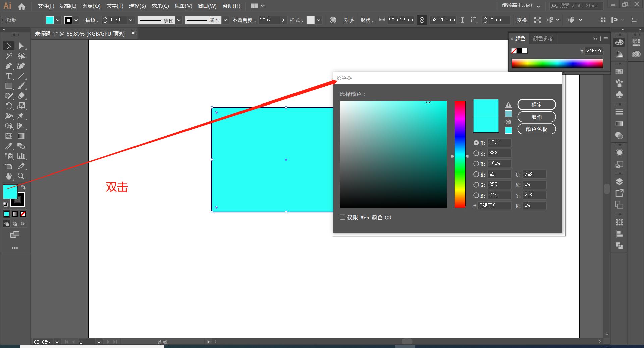This screenshot has width=644, height=348.
Task: Select the H hue radio button
Action: tap(476, 143)
